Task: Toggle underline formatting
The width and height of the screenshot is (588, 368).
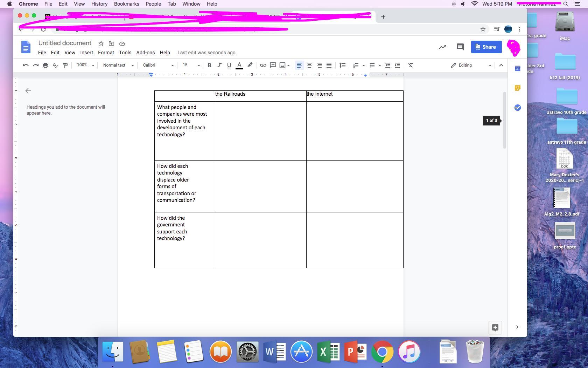Action: click(x=229, y=65)
